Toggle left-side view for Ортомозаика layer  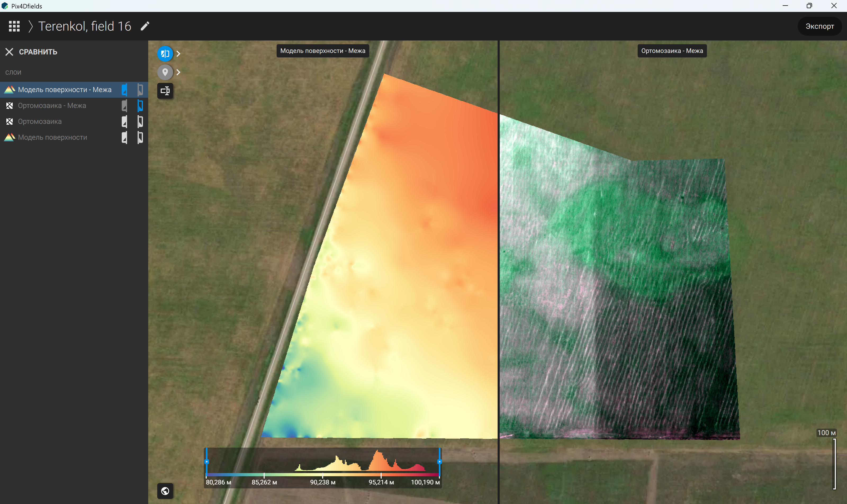click(x=124, y=121)
